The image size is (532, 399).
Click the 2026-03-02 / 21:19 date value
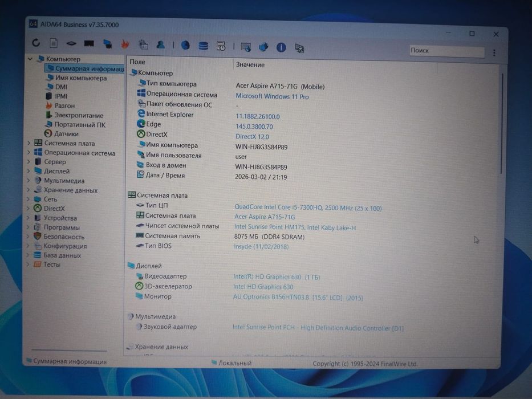tap(261, 177)
